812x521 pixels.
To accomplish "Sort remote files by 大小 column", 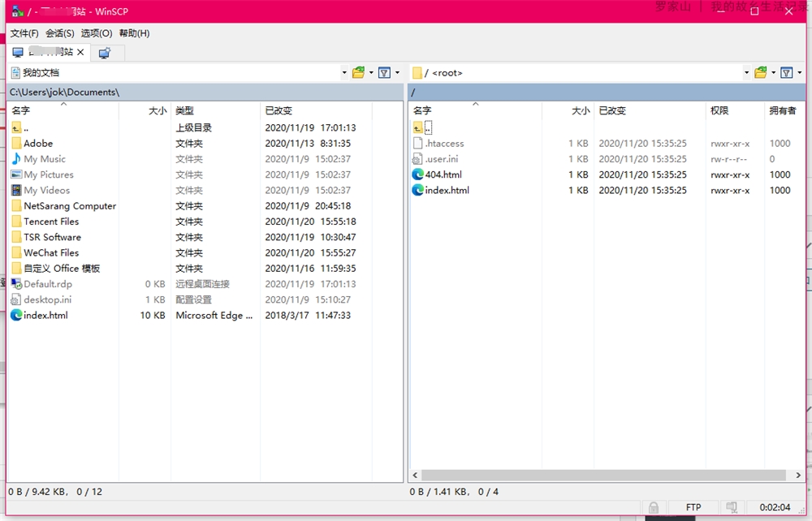I will coord(568,110).
